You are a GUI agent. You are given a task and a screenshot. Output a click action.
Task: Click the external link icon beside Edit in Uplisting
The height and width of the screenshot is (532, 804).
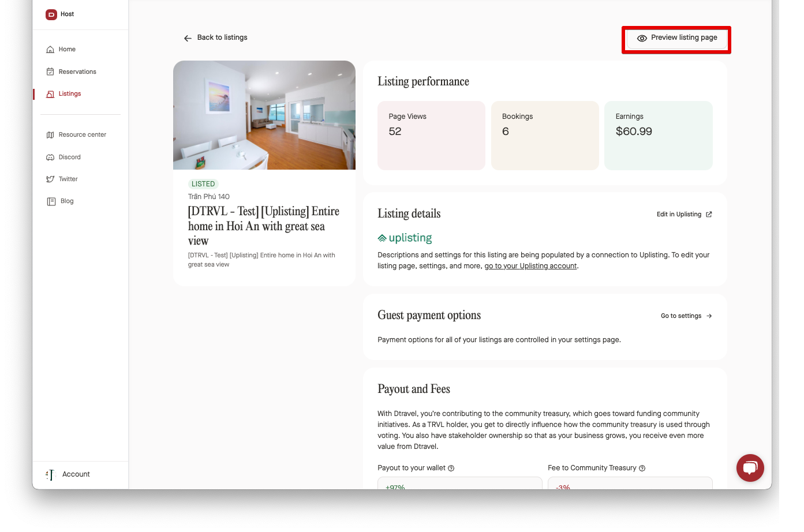click(709, 215)
